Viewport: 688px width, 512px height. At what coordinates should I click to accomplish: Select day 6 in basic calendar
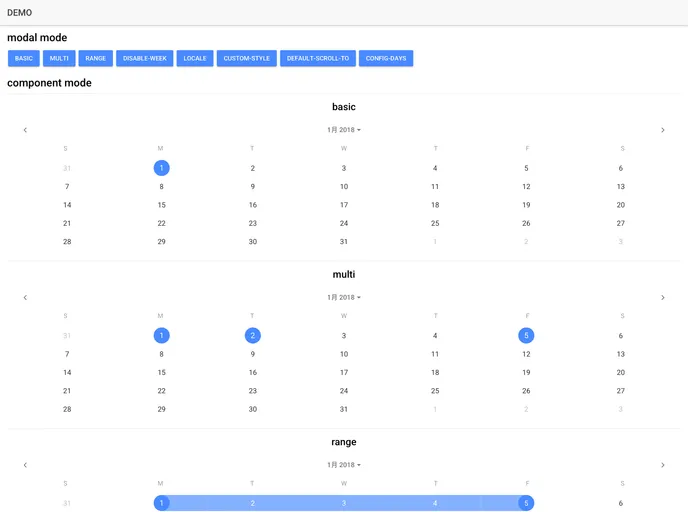620,168
